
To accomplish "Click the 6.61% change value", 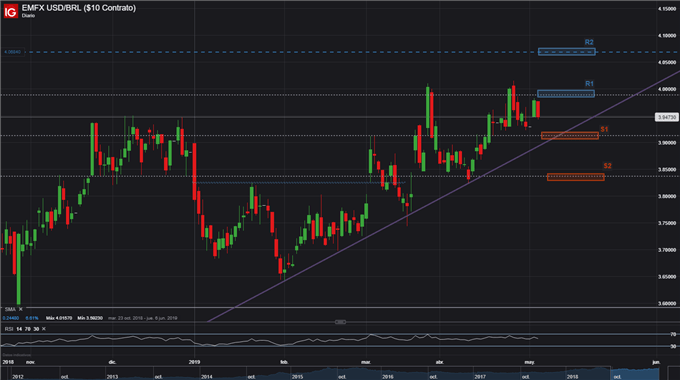I will tap(32, 318).
